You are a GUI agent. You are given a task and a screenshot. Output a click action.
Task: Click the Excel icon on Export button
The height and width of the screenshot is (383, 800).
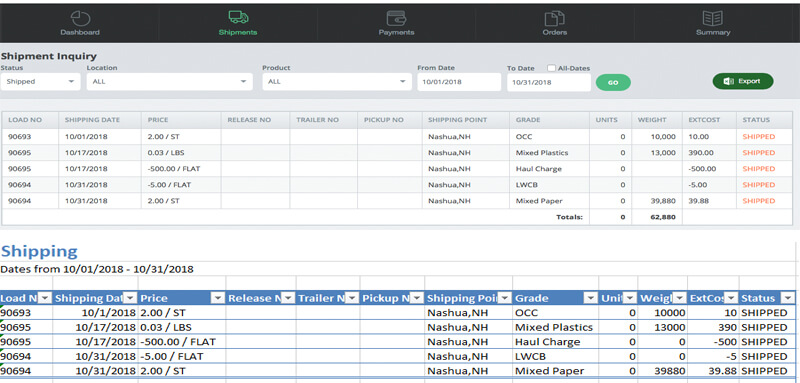[x=729, y=81]
